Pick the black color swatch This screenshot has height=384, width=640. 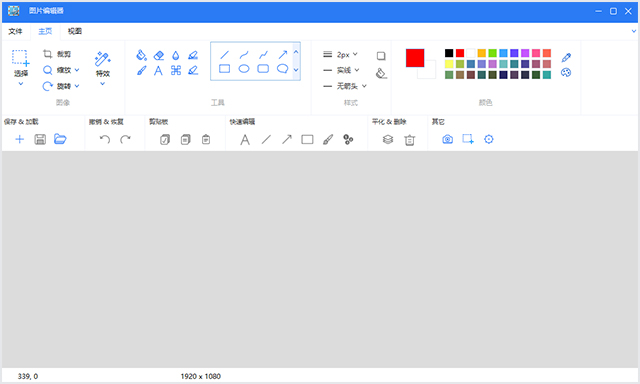coord(449,53)
